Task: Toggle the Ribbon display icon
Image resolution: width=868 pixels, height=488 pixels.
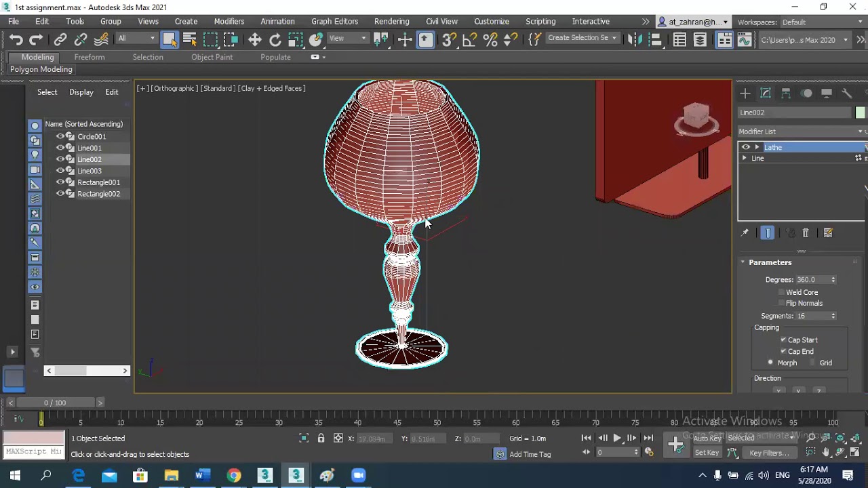Action: coord(724,40)
